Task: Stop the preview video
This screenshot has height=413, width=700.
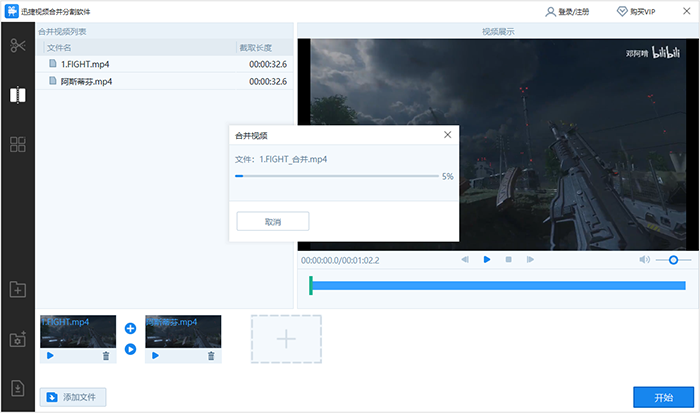Action: coord(508,259)
